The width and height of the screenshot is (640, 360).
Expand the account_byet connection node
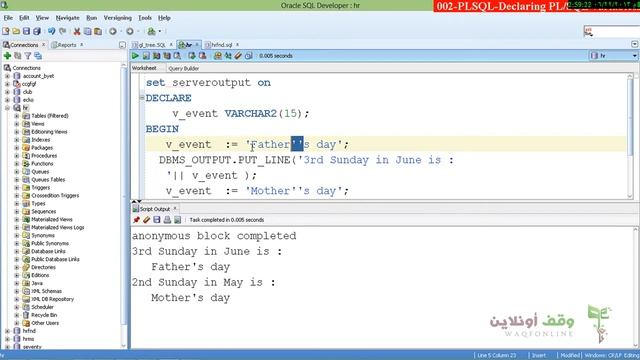coord(7,76)
